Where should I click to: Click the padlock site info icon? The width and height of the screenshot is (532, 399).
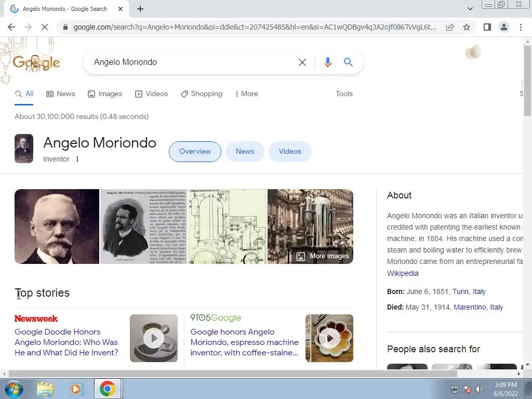click(66, 27)
